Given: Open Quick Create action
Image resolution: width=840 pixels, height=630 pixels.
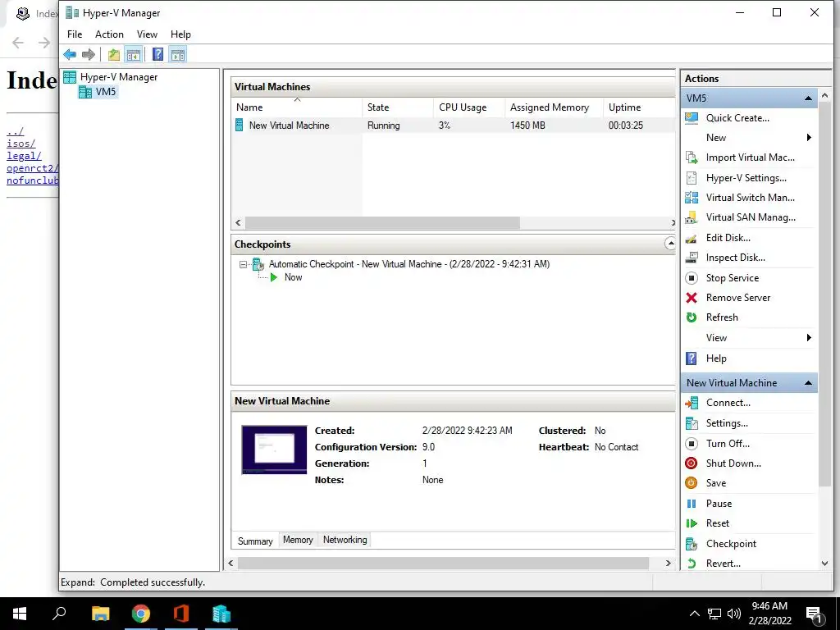Looking at the screenshot, I should point(737,118).
